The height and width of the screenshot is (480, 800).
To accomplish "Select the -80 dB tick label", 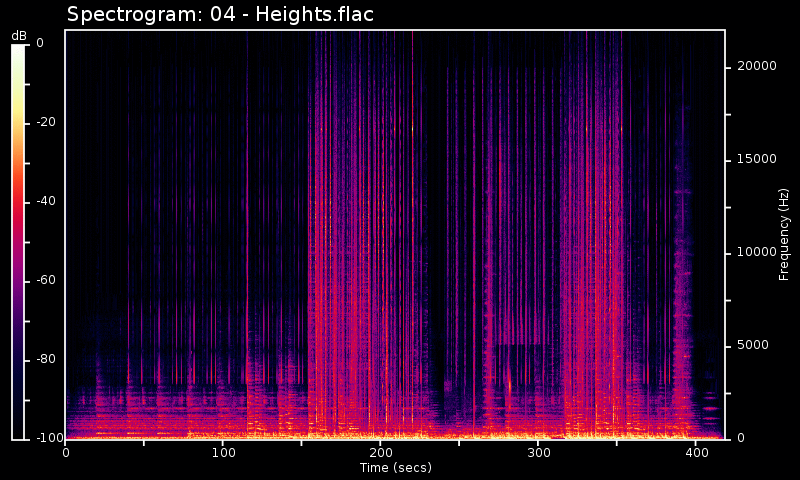I will coord(46,359).
